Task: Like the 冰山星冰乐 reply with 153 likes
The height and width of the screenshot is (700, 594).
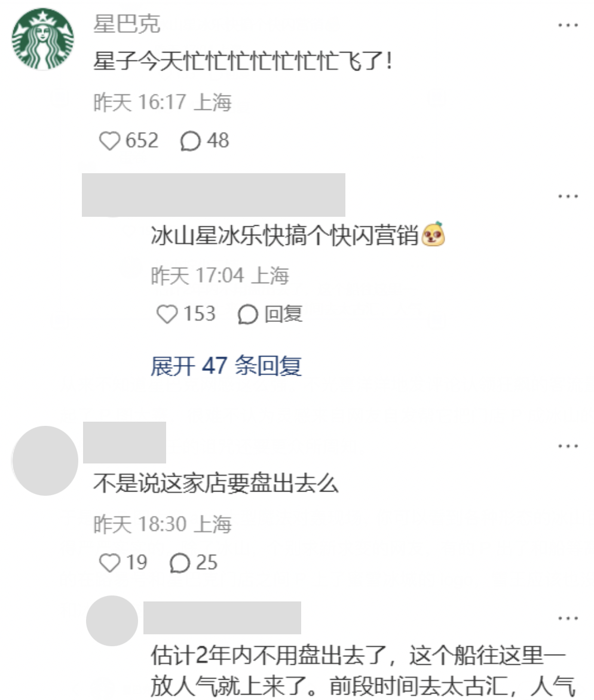Action: point(167,314)
